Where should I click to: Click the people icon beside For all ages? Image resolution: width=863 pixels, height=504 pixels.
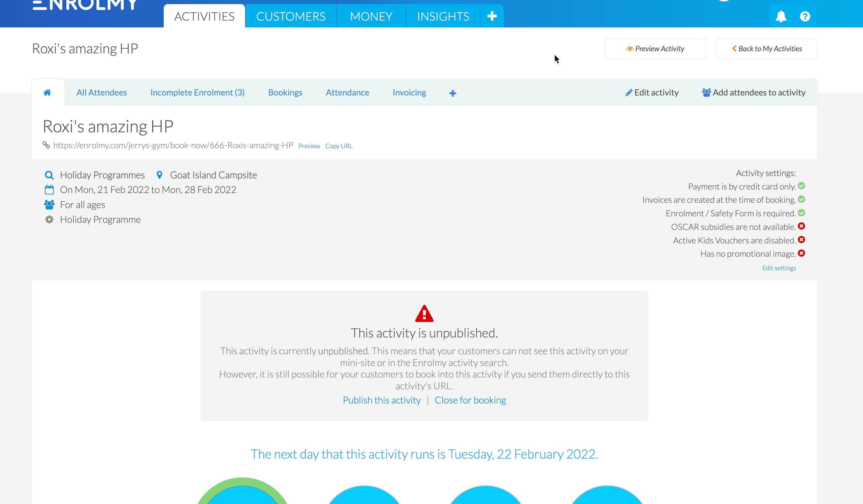pos(49,205)
